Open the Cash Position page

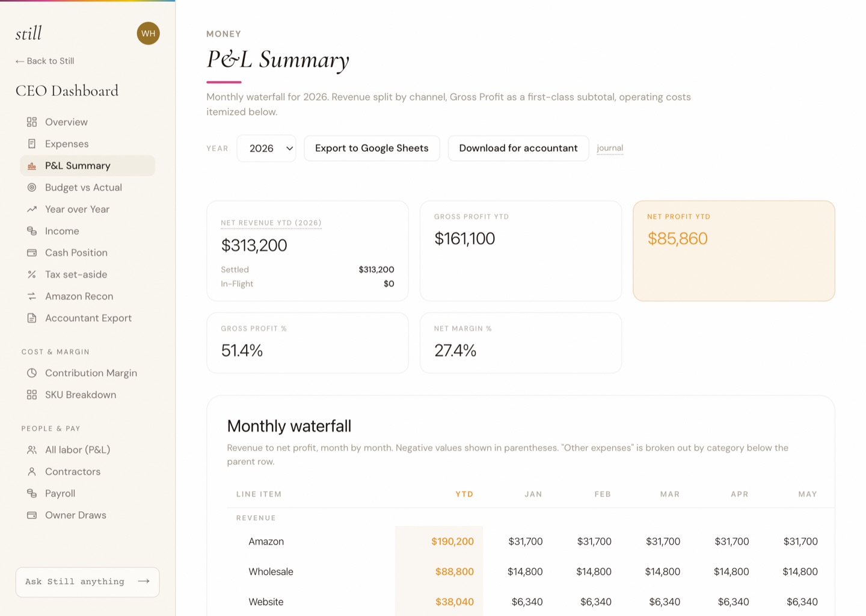point(87,253)
